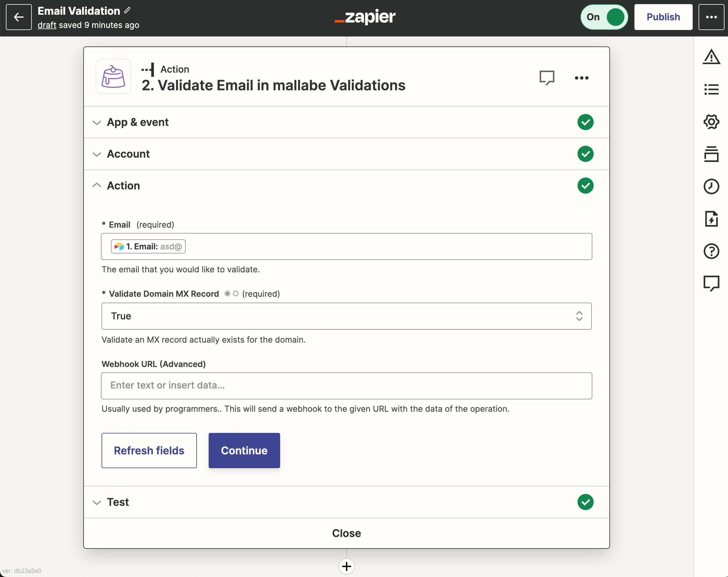
Task: Open the warnings triangle panel
Action: 711,56
